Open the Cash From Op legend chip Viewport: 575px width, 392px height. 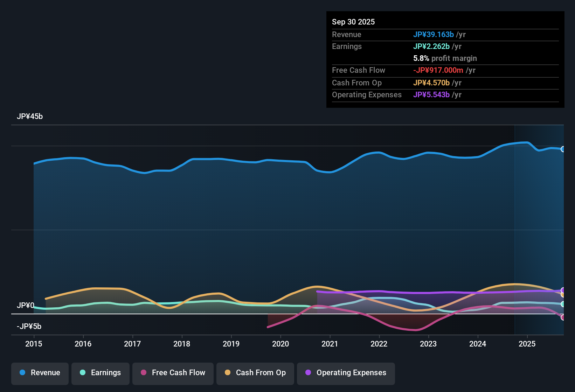(255, 373)
